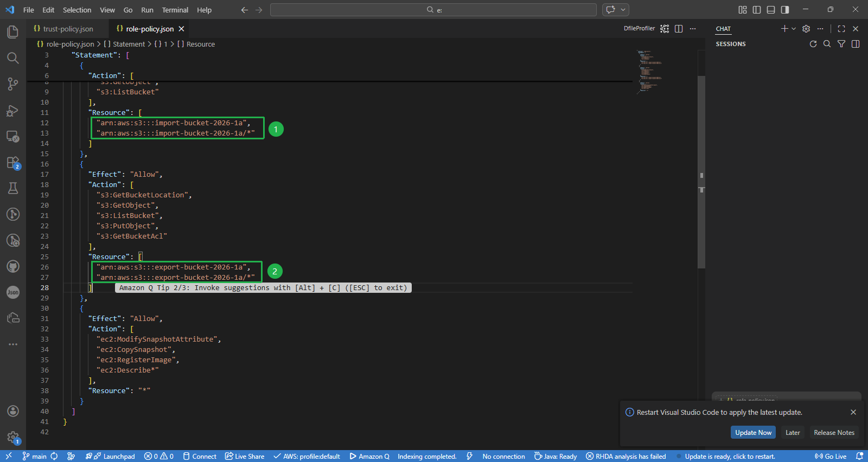
Task: Open the Testing flask view
Action: pos(13,188)
